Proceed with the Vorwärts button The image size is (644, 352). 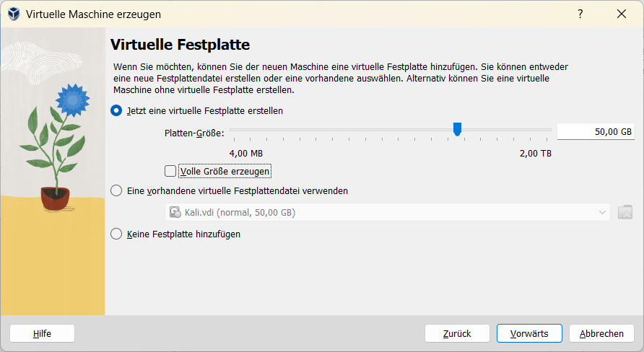[x=529, y=333]
